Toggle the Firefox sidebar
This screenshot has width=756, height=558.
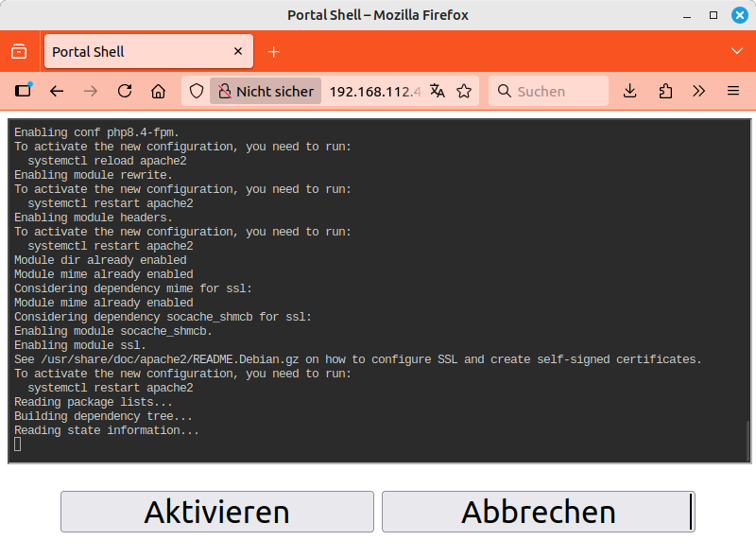(24, 91)
